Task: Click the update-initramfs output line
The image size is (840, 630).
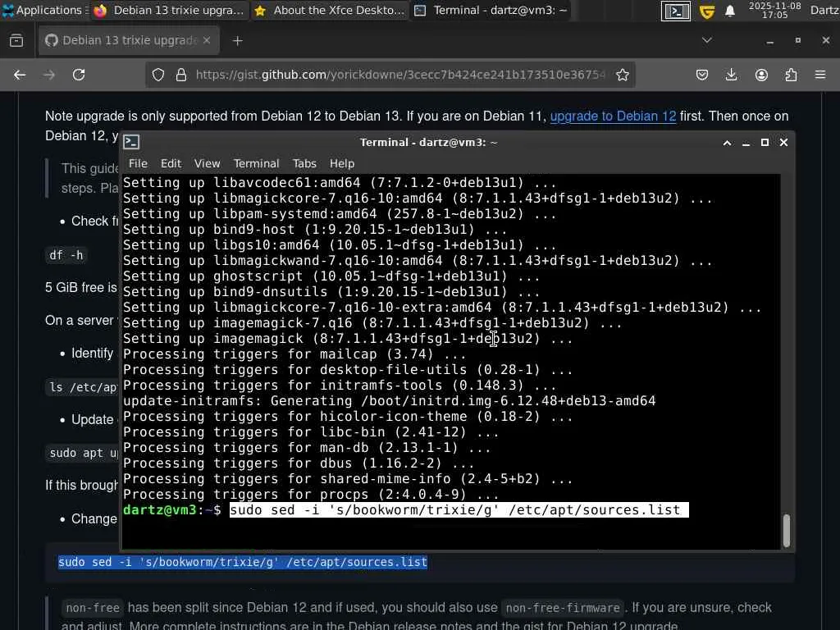Action: point(390,401)
